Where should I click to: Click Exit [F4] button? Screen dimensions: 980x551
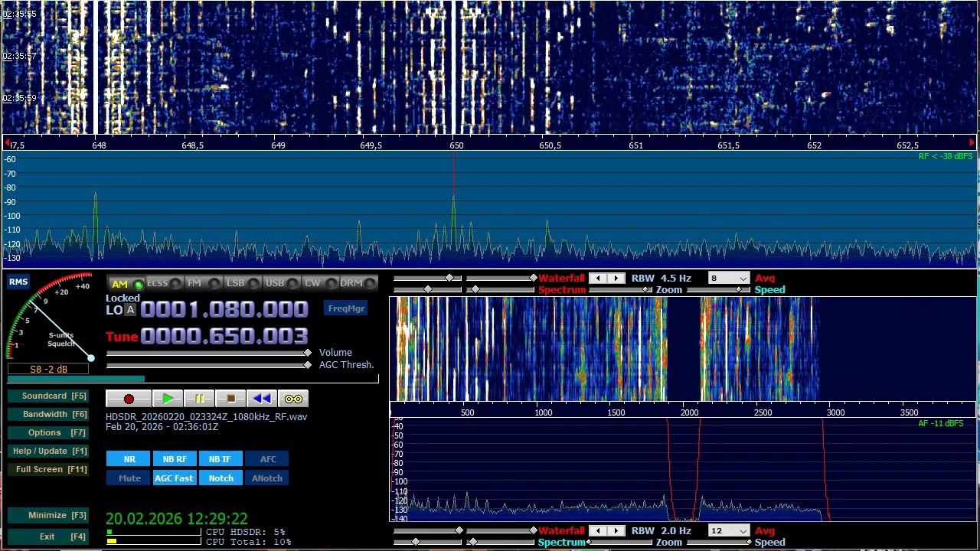coord(48,537)
